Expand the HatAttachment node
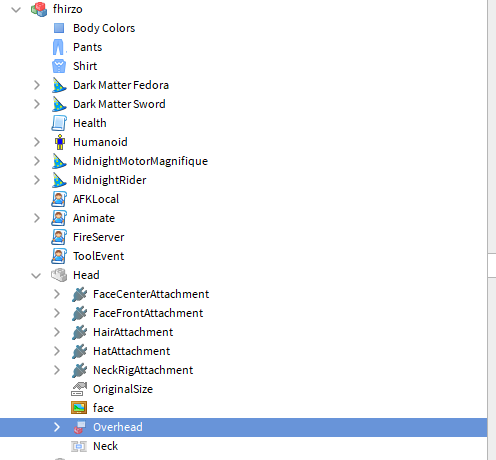 pos(57,351)
